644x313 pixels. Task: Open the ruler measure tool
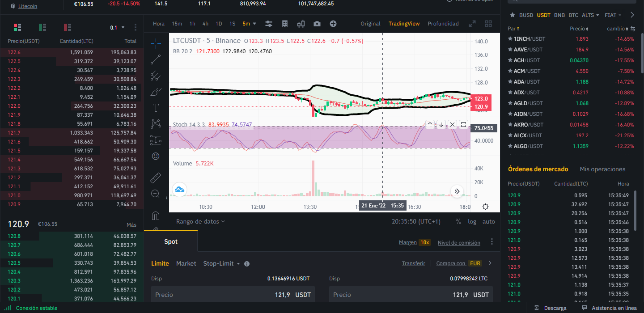(156, 178)
